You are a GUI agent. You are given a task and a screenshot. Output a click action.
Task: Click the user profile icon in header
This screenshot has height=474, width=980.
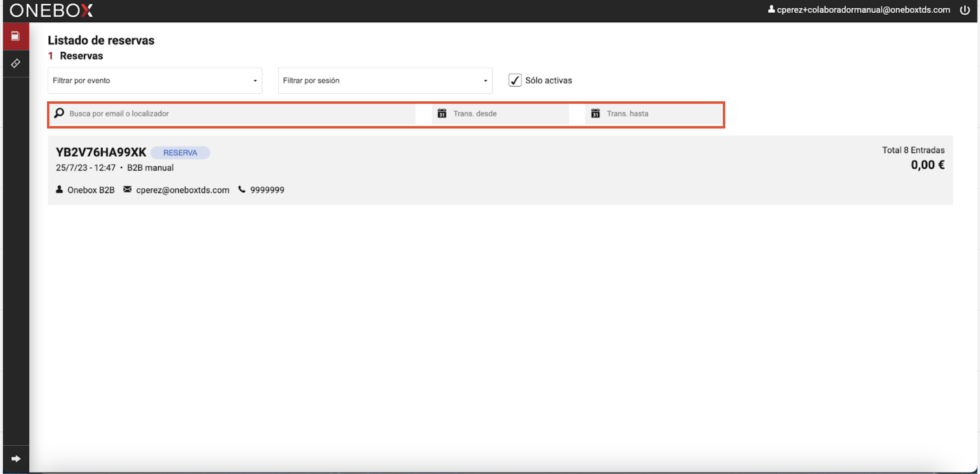click(x=771, y=10)
